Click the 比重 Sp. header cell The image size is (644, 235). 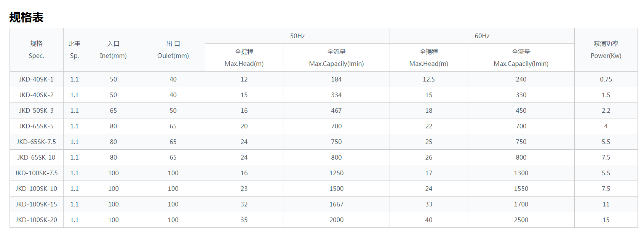coord(74,50)
